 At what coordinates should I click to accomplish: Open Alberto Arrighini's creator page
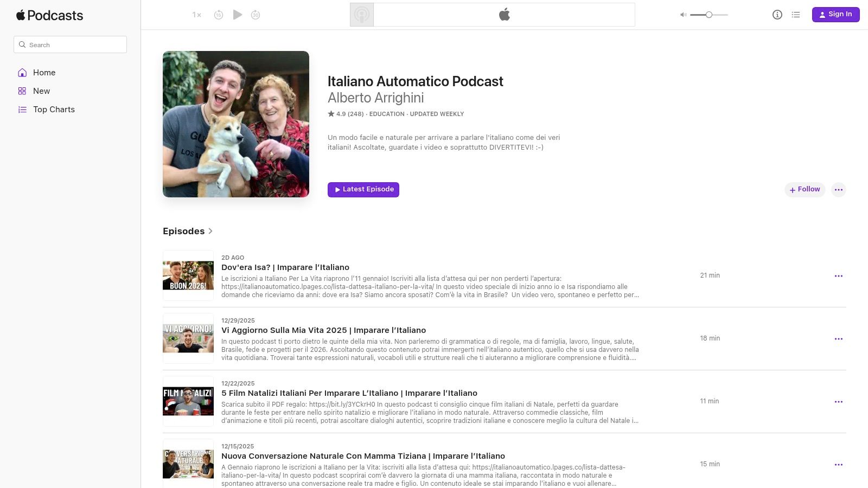[x=375, y=98]
